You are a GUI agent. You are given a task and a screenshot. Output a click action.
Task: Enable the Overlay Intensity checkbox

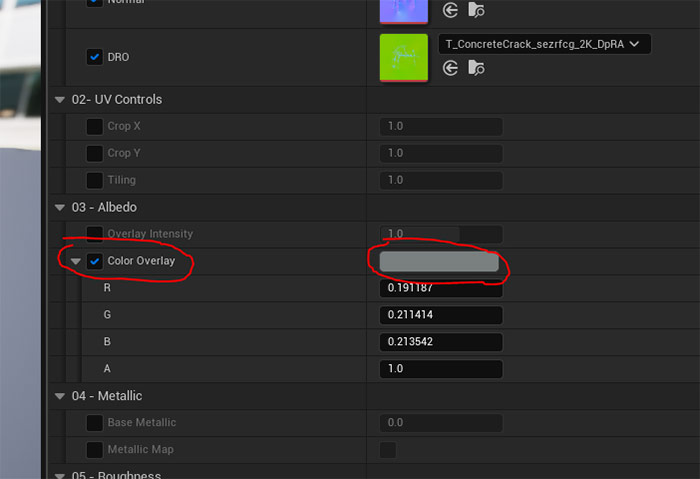[94, 234]
